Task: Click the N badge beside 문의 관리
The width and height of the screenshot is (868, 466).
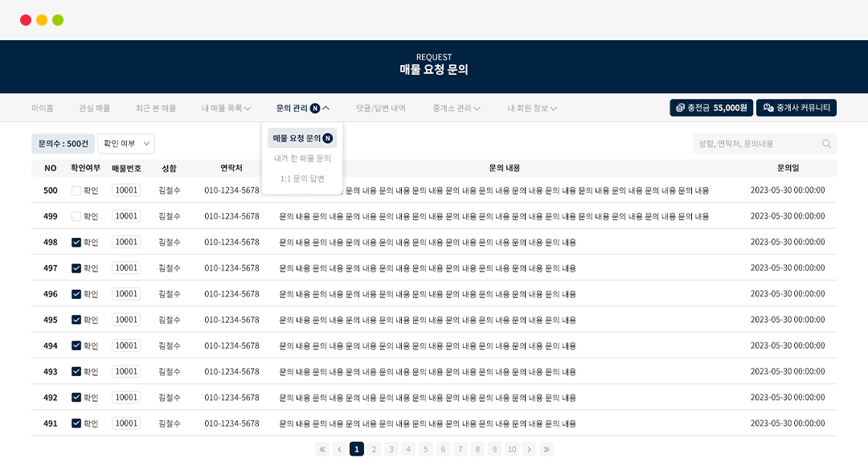Action: (x=315, y=108)
